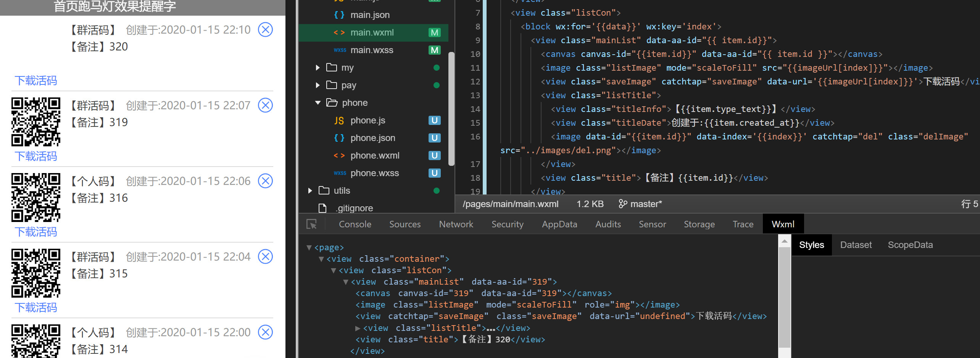Activate the element inspector picker icon
This screenshot has height=358, width=980.
tap(312, 224)
